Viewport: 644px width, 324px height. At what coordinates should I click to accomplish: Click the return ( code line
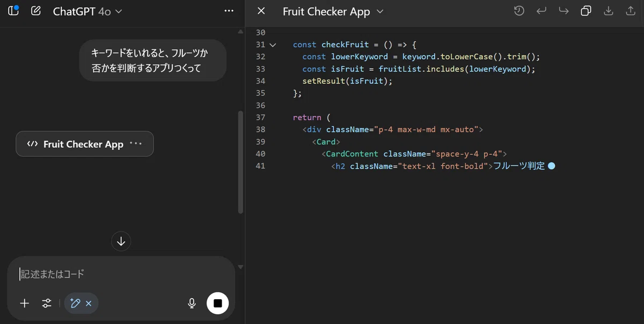coord(312,118)
